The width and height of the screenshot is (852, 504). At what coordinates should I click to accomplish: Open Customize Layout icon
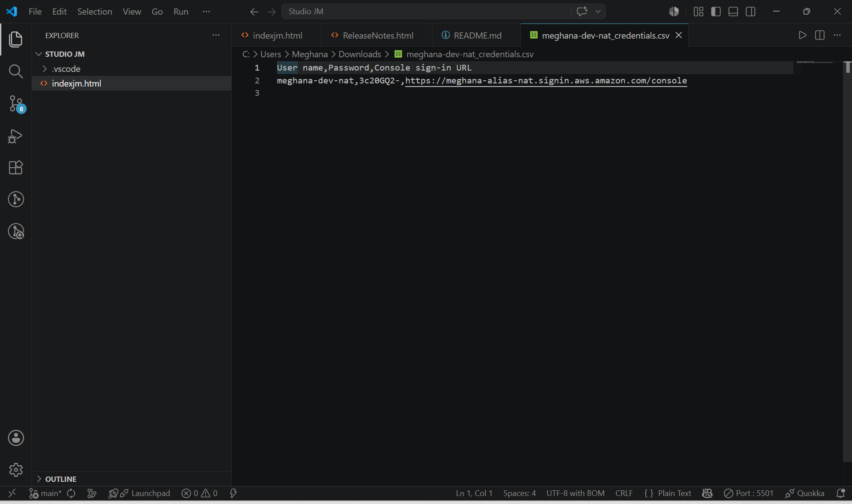(698, 12)
